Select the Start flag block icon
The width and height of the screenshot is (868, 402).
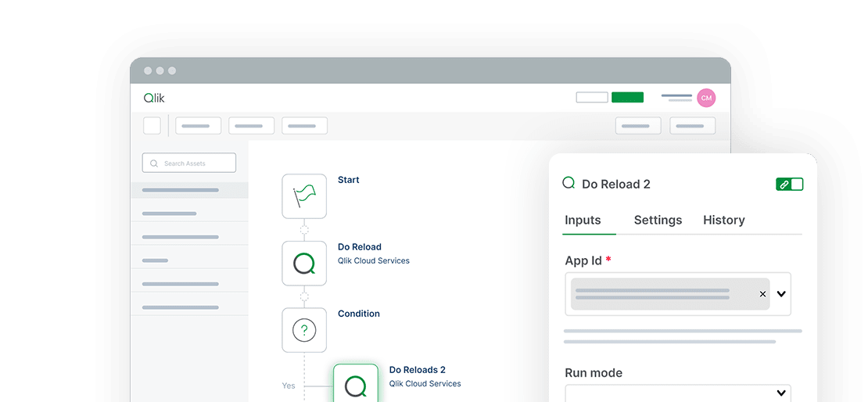click(x=304, y=196)
